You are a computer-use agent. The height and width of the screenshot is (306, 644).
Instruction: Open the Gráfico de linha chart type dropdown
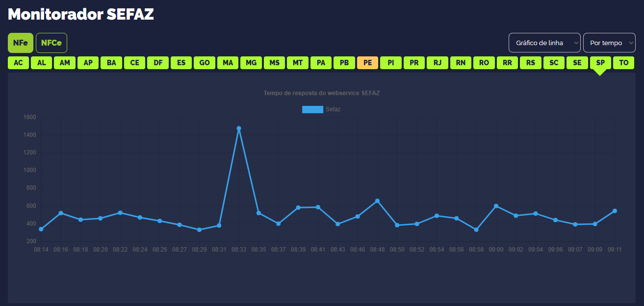pos(544,43)
